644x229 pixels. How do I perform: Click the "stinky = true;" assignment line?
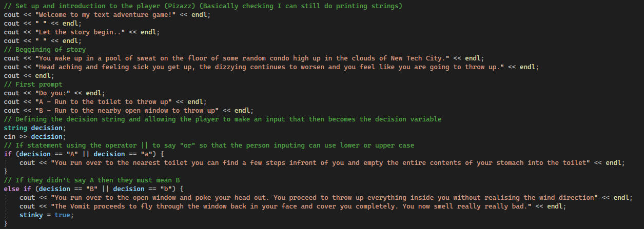(46, 215)
